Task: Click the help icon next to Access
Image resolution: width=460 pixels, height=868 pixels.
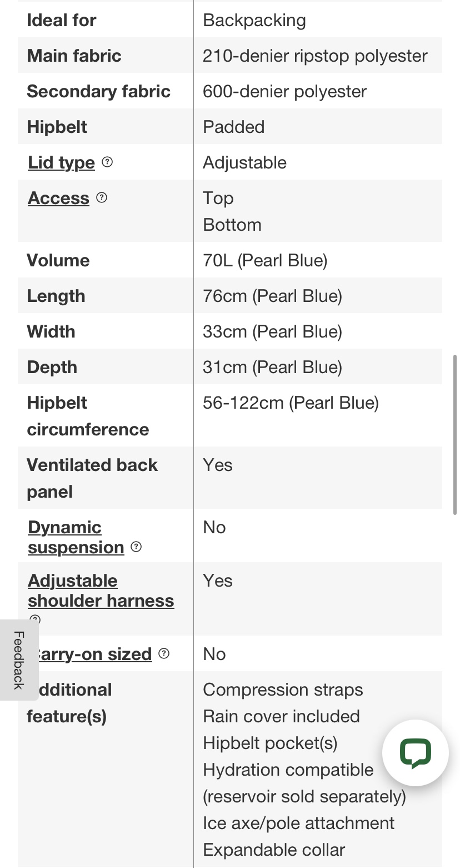Action: 102,197
